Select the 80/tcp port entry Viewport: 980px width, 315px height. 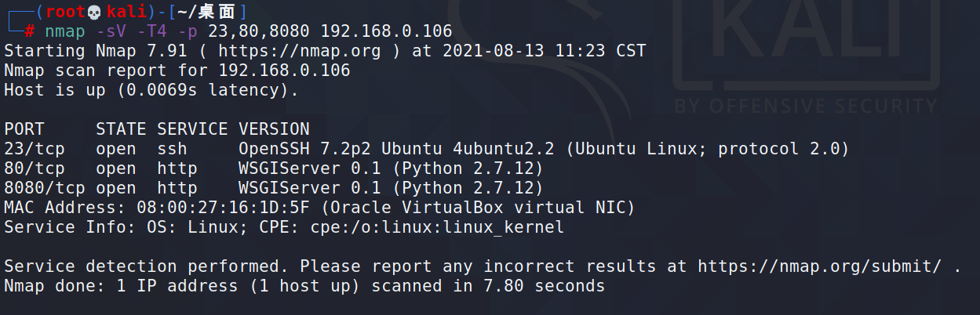point(35,168)
